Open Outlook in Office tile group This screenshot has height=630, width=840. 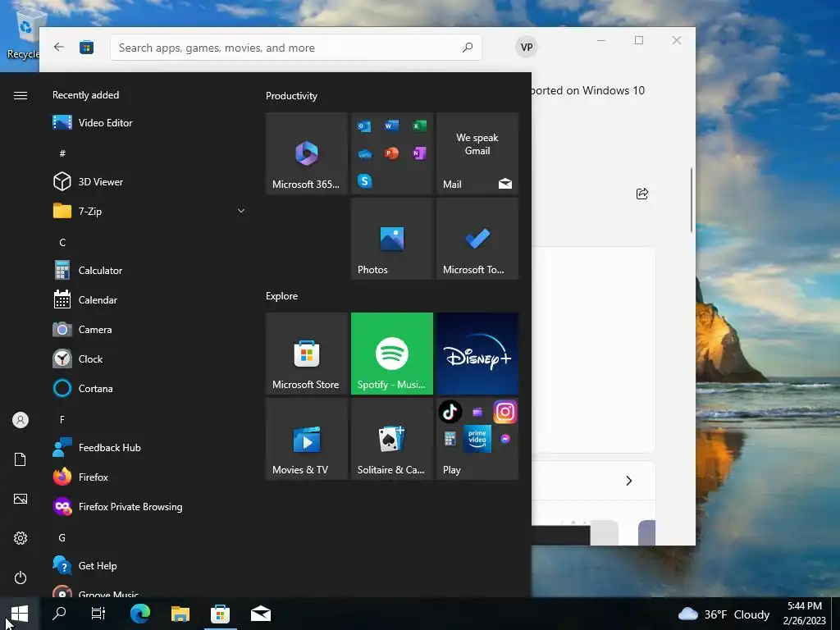[x=365, y=126]
